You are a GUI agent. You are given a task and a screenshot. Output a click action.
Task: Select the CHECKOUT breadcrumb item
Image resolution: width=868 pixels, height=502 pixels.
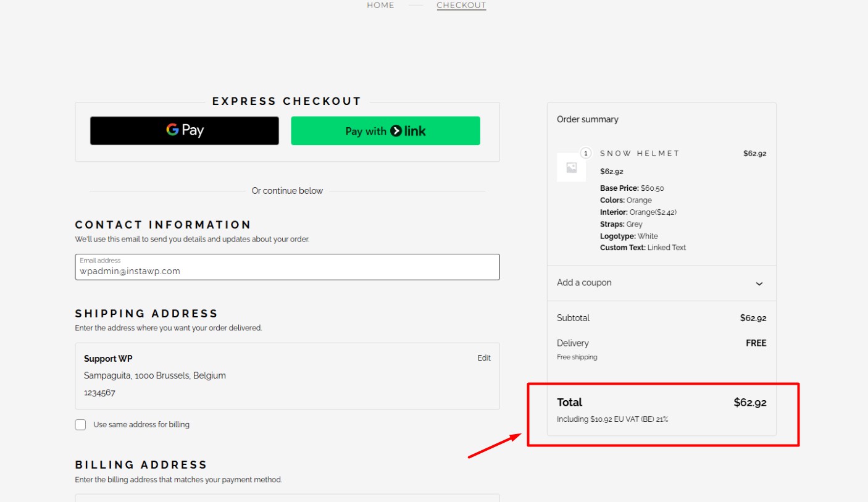point(461,6)
